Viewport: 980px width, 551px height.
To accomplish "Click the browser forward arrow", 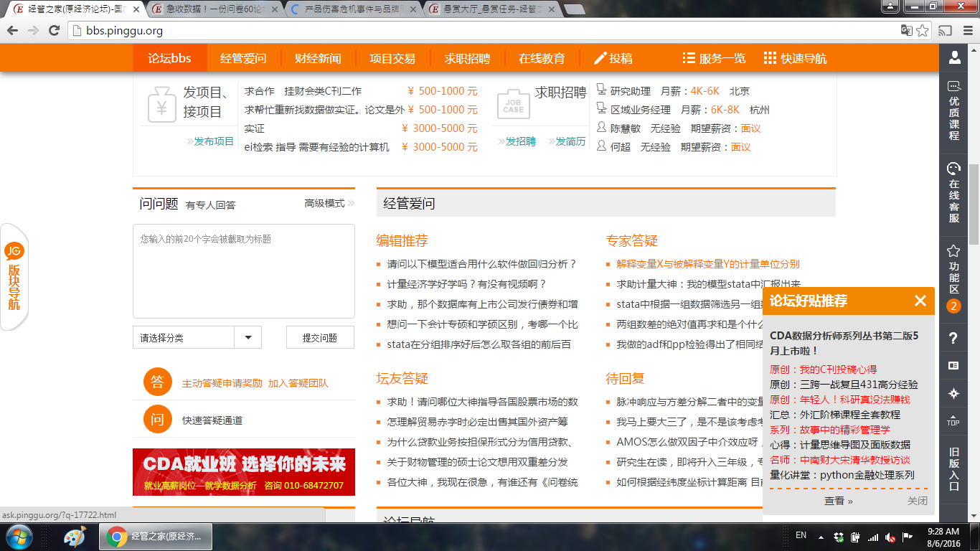I will pos(33,31).
